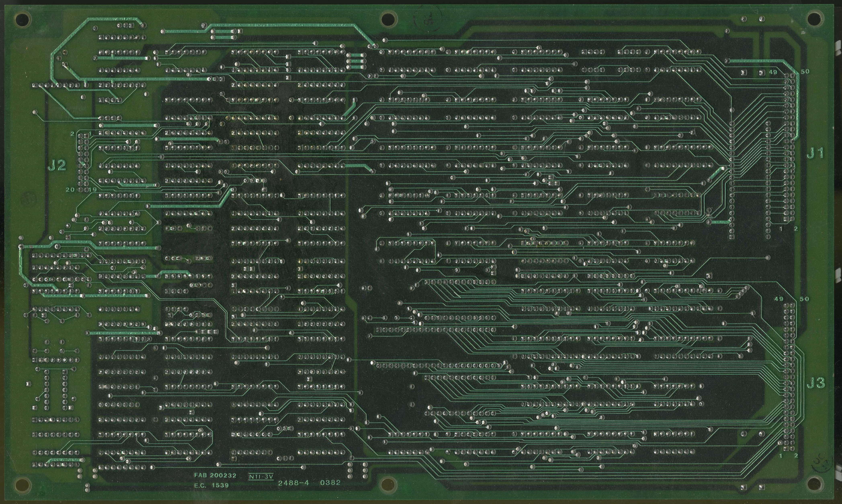Click the FAB 200232 silkscreen text

(215, 475)
